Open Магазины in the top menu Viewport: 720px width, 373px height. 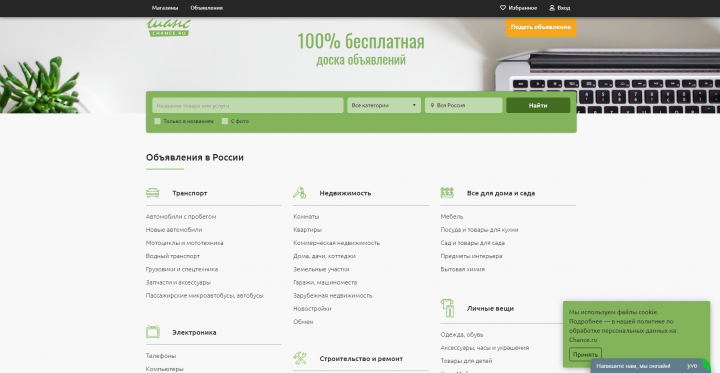[165, 8]
